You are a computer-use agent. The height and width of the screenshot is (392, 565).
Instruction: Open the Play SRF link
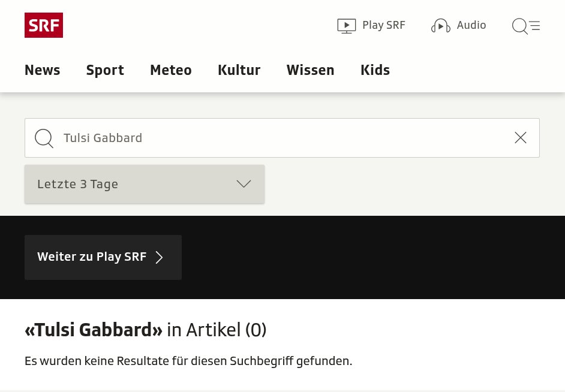pyautogui.click(x=371, y=26)
